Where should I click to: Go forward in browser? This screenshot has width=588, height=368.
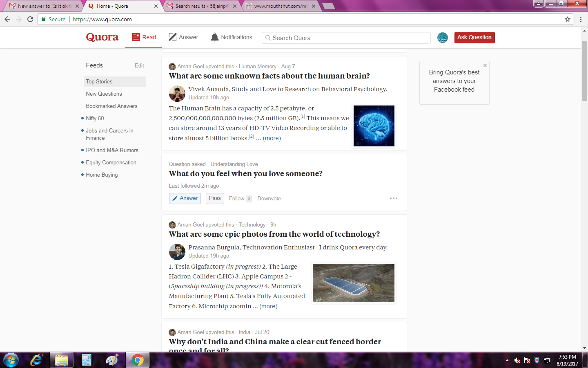pyautogui.click(x=19, y=19)
